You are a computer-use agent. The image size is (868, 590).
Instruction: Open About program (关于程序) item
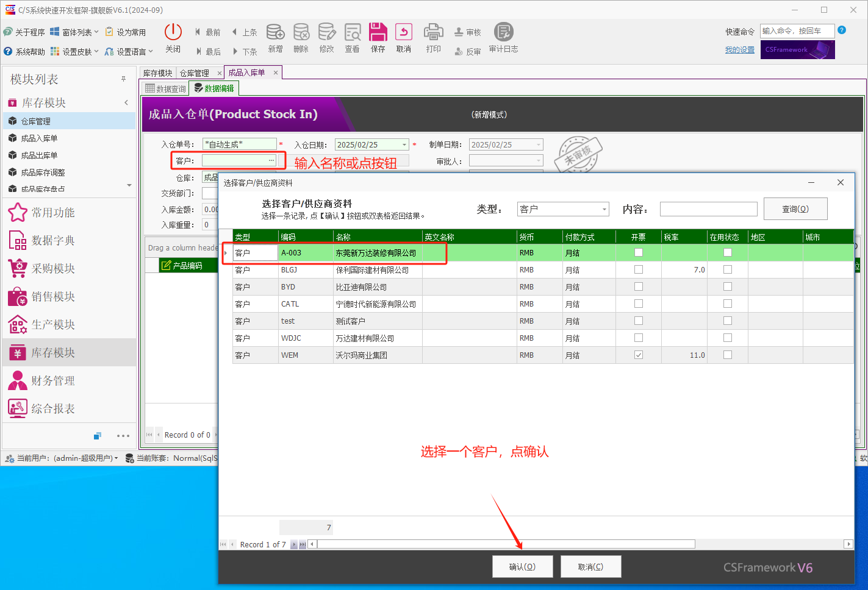[x=24, y=32]
